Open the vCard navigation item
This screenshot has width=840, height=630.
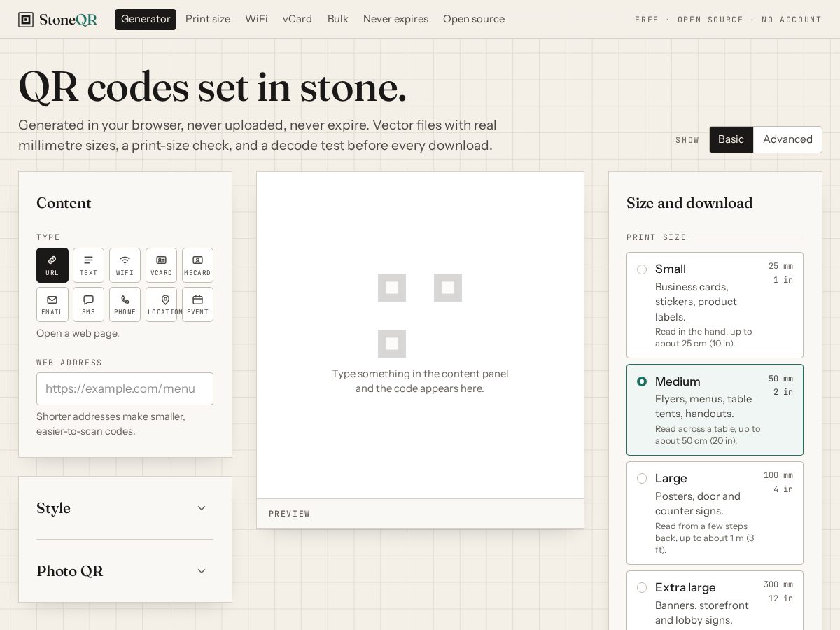(297, 19)
